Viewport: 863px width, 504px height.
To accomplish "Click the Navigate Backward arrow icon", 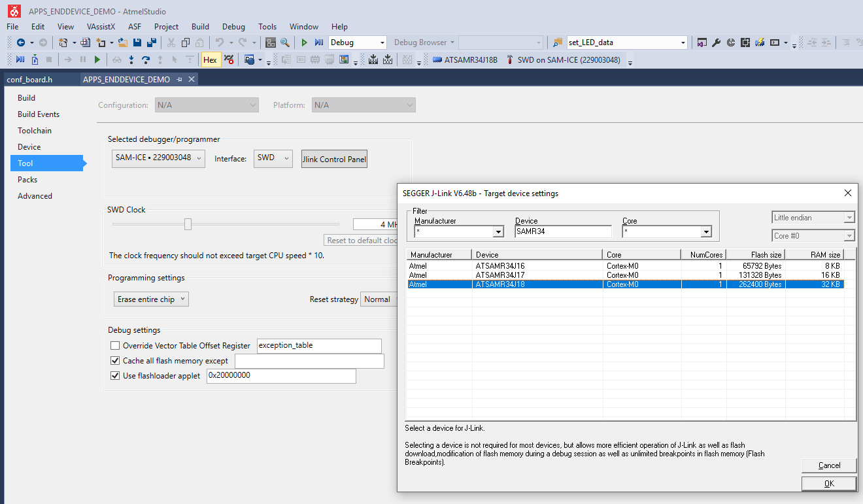I will [21, 42].
